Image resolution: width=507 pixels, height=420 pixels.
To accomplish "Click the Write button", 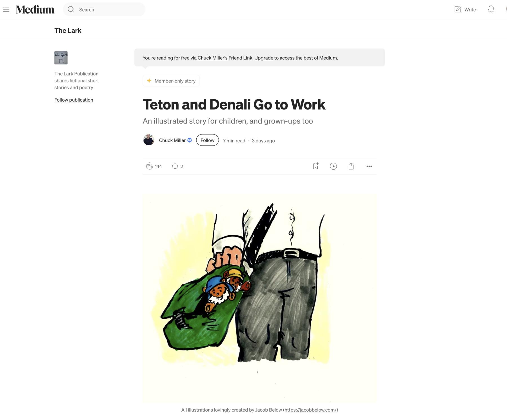I will pos(465,10).
